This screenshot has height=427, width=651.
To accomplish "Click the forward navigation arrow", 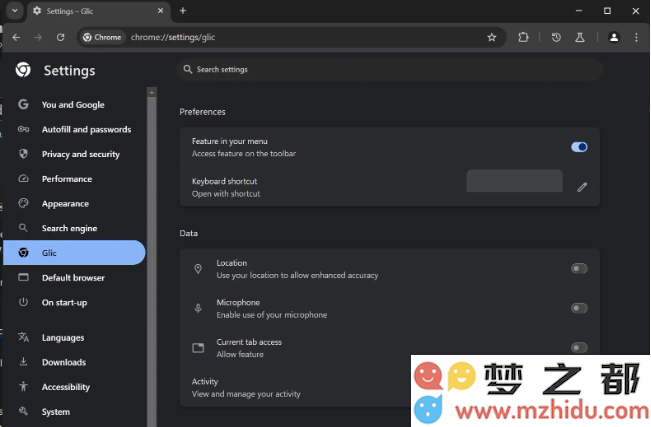I will [38, 37].
